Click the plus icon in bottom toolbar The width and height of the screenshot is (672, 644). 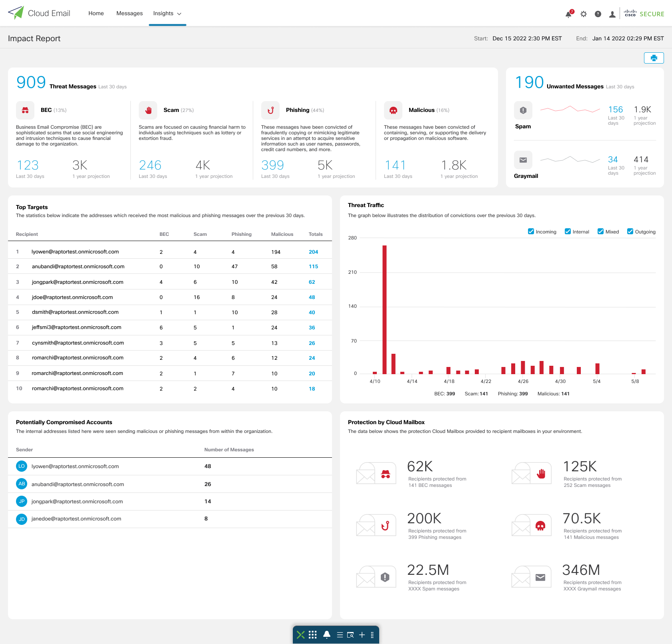pos(362,635)
